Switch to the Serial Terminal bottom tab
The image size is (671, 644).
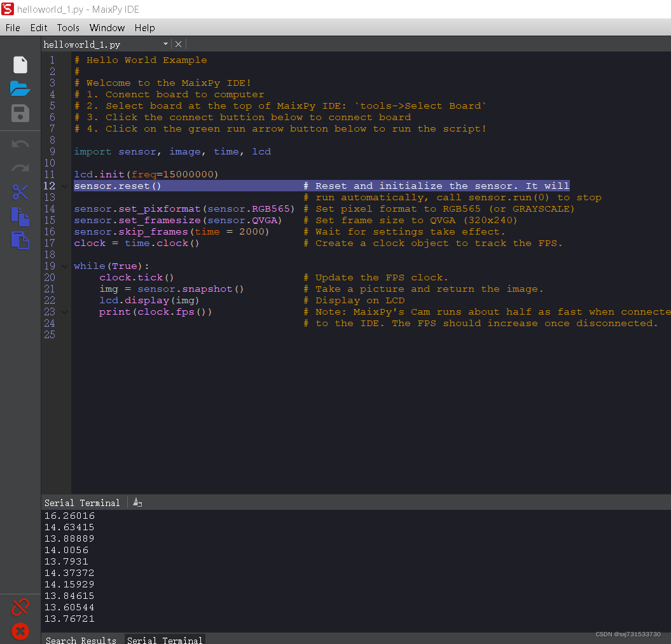pos(165,640)
